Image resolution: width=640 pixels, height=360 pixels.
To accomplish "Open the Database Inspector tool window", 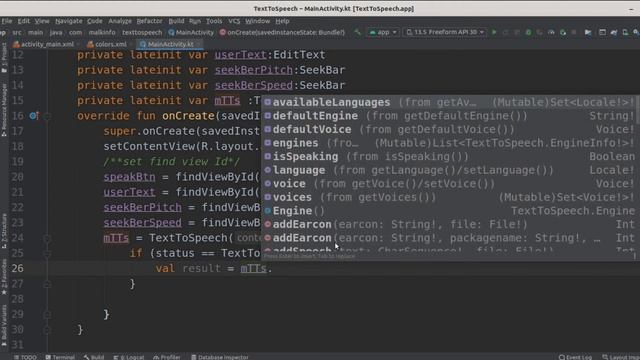I will (220, 357).
